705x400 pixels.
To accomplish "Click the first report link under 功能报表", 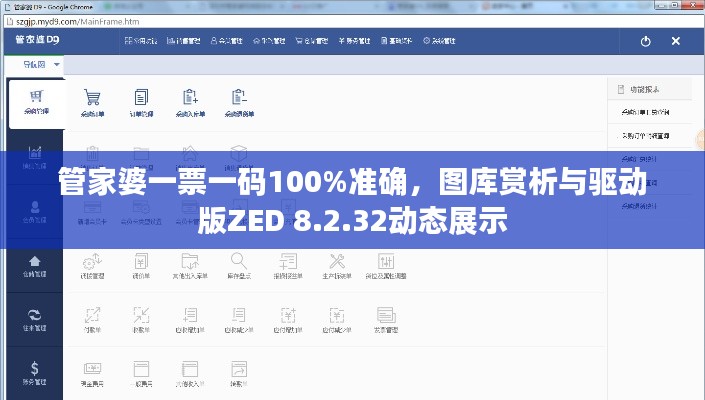I will [647, 113].
